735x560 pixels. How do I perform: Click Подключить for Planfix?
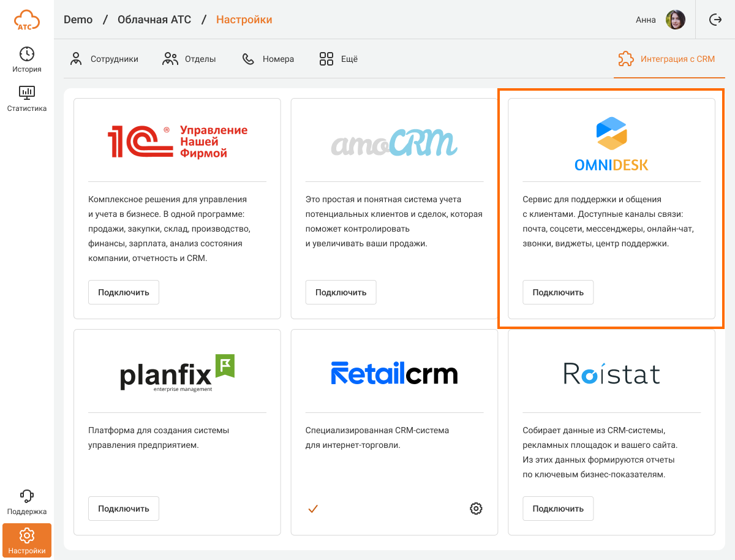[x=124, y=509]
